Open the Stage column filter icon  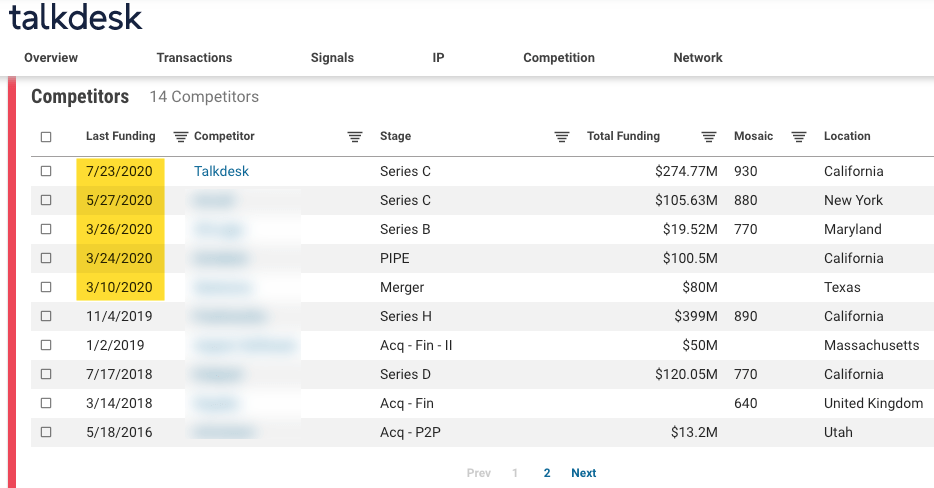[x=562, y=137]
